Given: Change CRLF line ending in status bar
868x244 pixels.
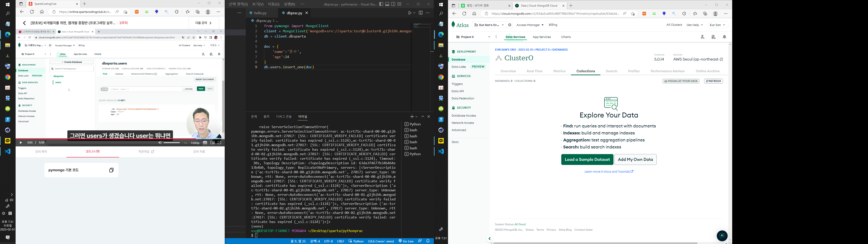Looking at the screenshot, I should pyautogui.click(x=341, y=241).
